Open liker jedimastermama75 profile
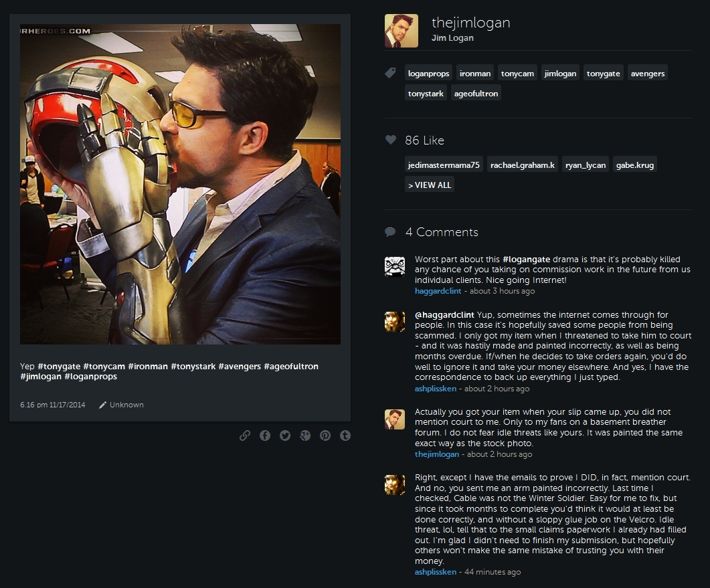 click(444, 165)
